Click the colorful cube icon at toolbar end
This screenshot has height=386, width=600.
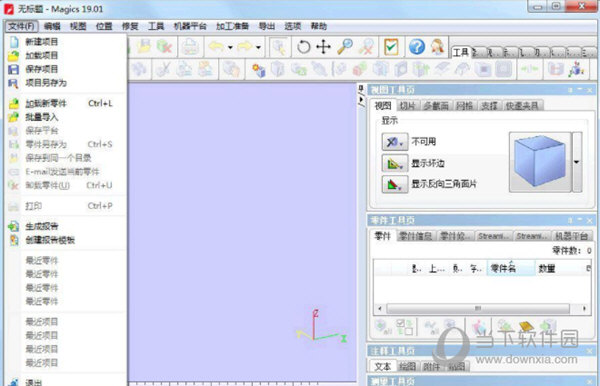tap(576, 70)
